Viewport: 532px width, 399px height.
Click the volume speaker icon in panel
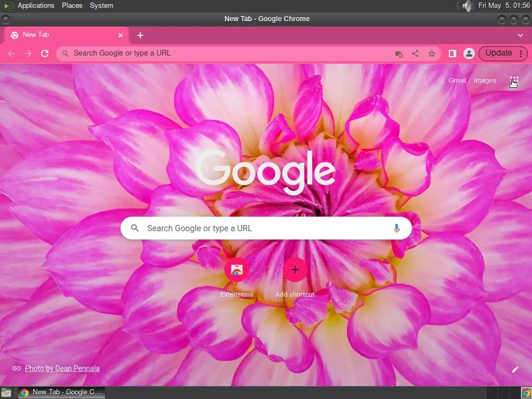(468, 6)
